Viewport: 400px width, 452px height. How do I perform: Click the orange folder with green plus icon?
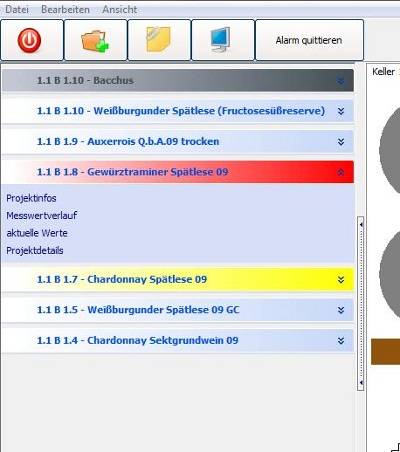click(95, 41)
